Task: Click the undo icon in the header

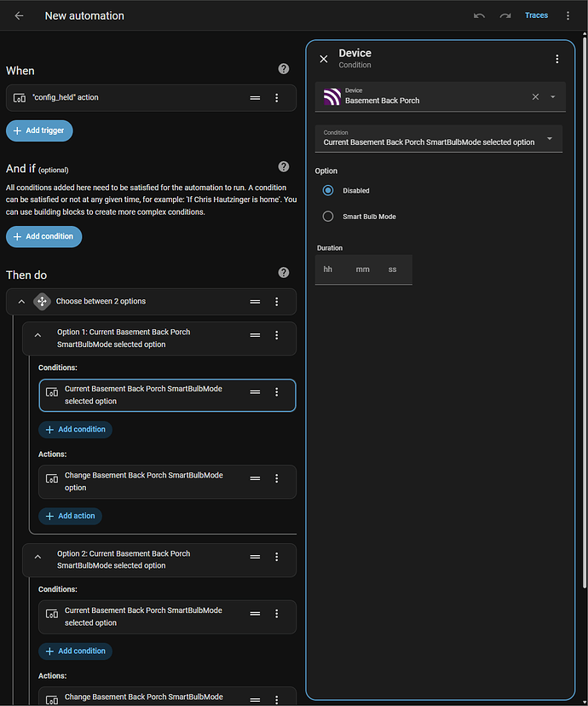Action: click(x=480, y=15)
